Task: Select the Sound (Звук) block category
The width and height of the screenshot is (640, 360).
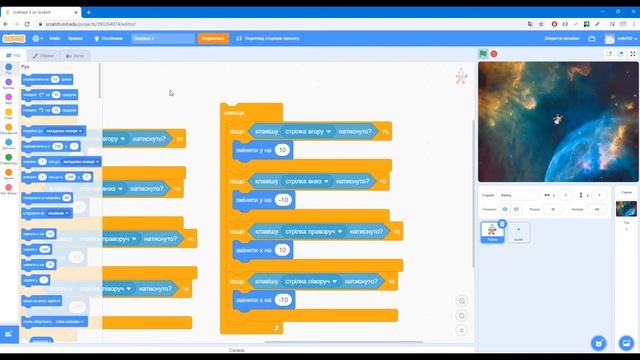Action: tap(9, 99)
